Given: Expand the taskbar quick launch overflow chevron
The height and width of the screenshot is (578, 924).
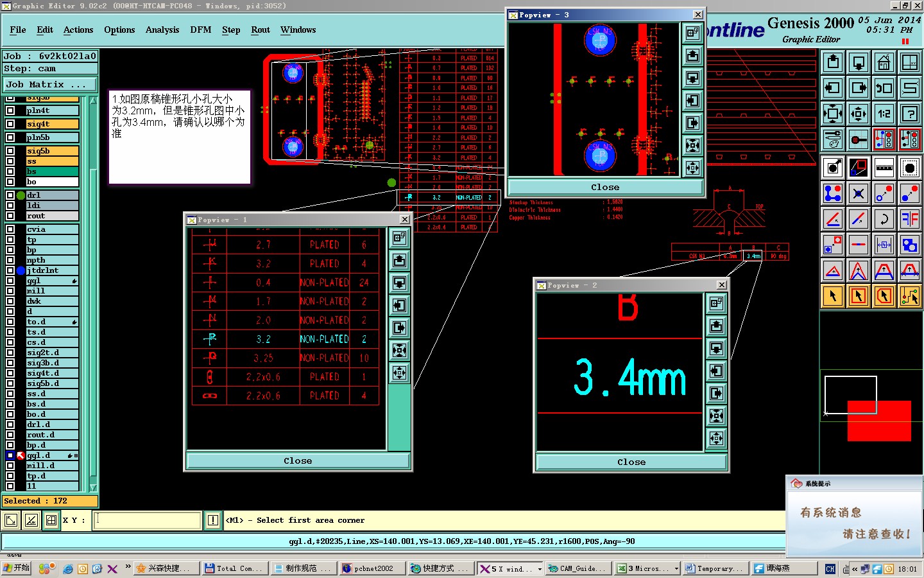Looking at the screenshot, I should pyautogui.click(x=128, y=566).
